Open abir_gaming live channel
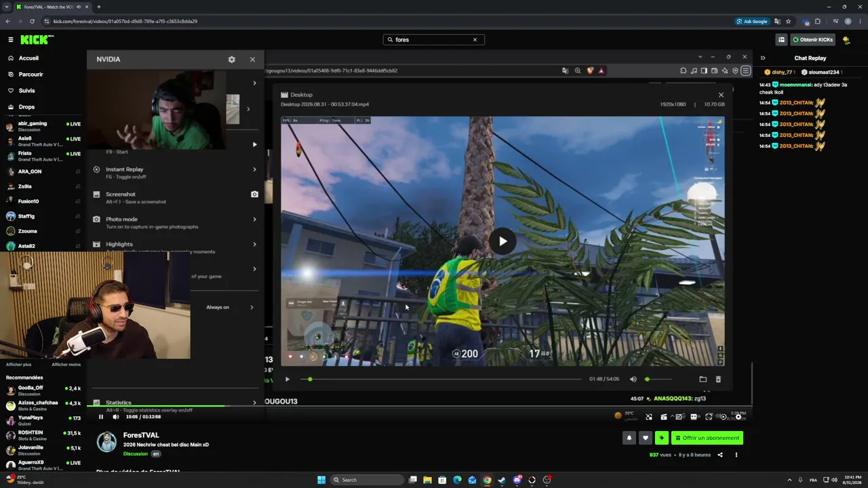Image resolution: width=868 pixels, height=488 pixels. click(x=43, y=125)
